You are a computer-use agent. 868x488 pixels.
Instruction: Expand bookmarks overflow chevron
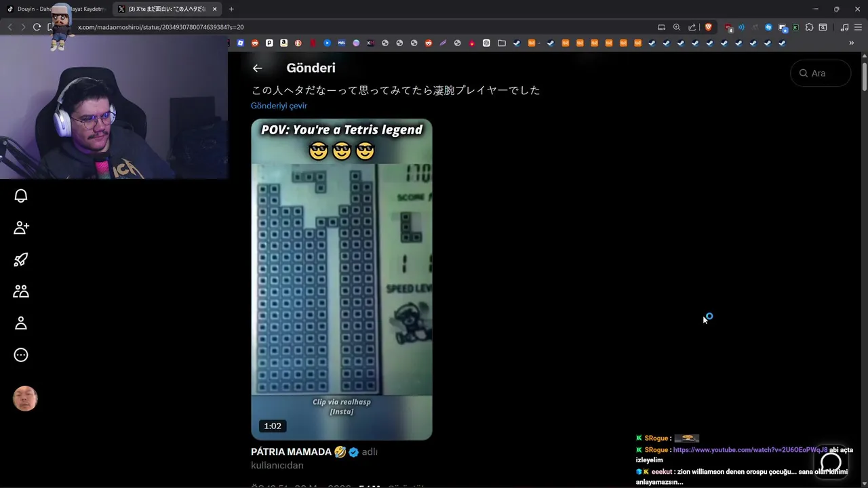852,43
